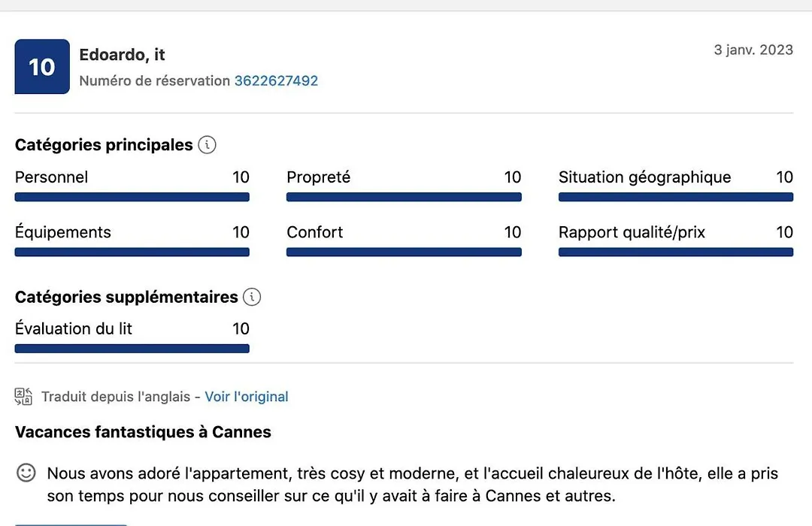Click the Catégories supplémentaires heading

click(x=126, y=297)
